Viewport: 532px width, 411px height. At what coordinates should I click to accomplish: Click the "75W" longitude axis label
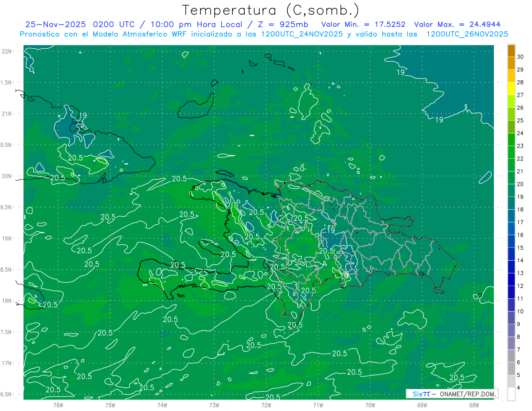pyautogui.click(x=110, y=405)
